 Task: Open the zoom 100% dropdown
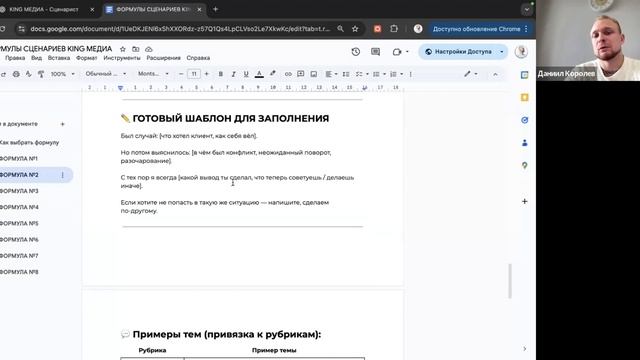coord(62,74)
